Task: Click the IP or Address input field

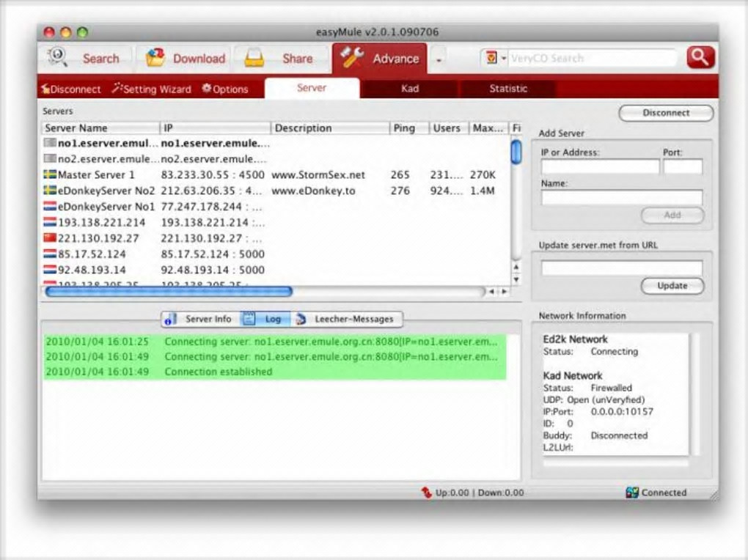Action: pos(600,167)
